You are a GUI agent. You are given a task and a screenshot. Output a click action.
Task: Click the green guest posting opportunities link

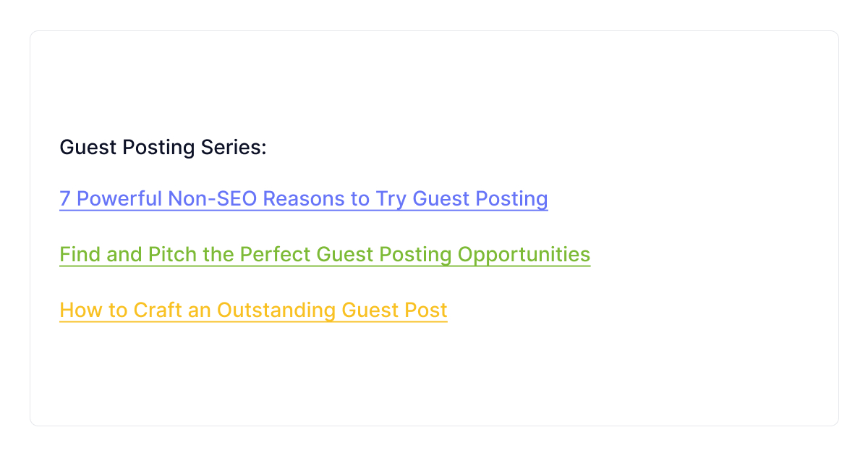324,254
